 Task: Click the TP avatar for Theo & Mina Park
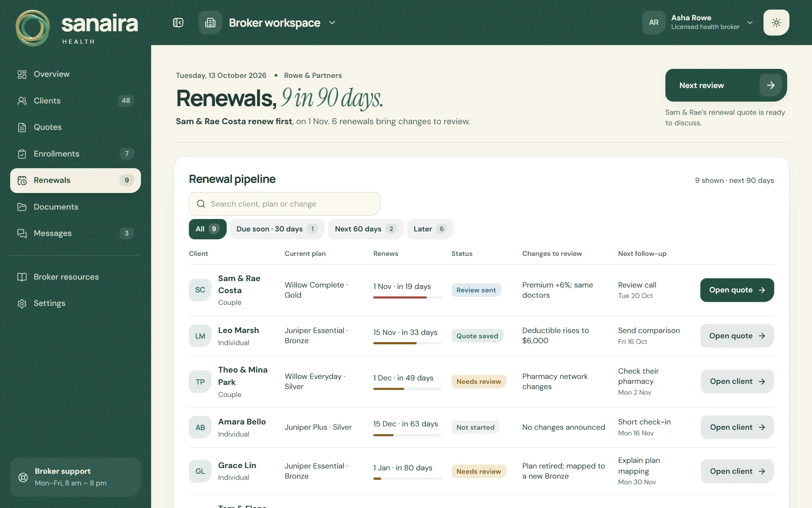click(x=200, y=382)
